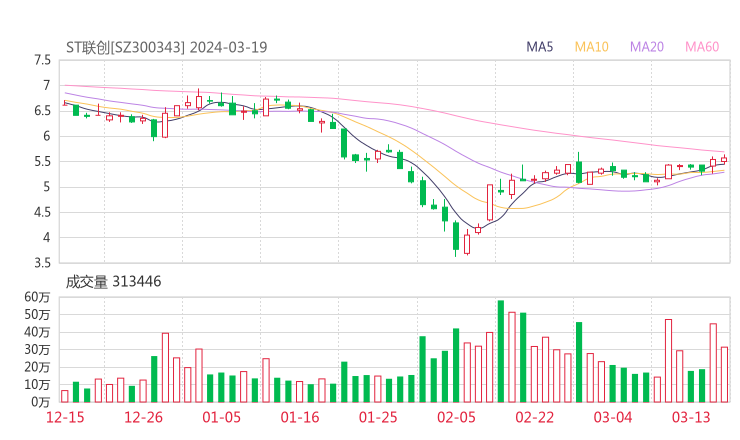Select the 12-26 date on the x-axis
The image size is (740, 440).
[x=145, y=417]
